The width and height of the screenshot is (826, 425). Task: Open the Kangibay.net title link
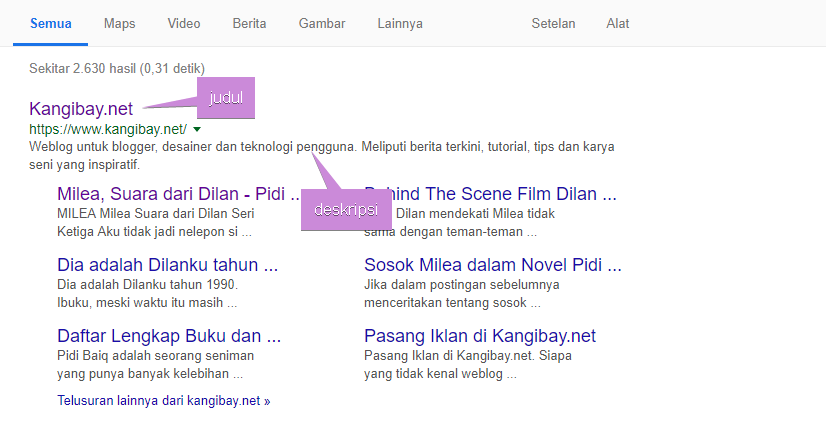pos(81,108)
